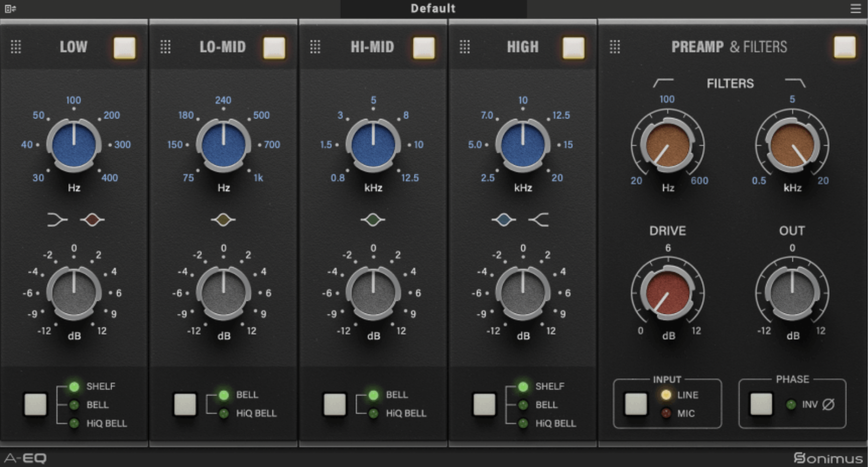Click the bell curve icon in the HIGH band
This screenshot has height=467, width=868.
[504, 219]
